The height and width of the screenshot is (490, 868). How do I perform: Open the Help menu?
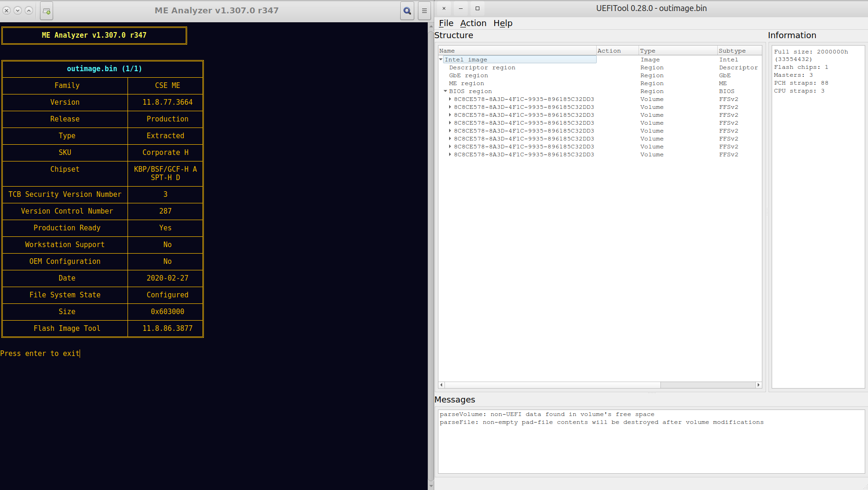pyautogui.click(x=503, y=23)
